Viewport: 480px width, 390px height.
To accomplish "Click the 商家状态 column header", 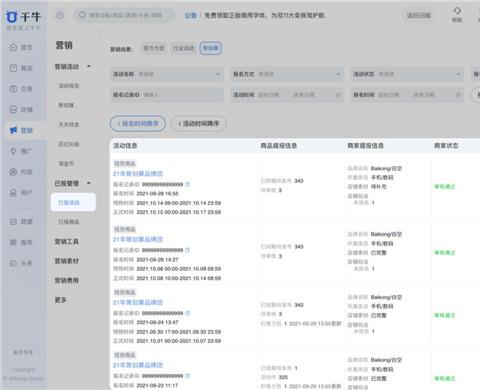I will 446,146.
